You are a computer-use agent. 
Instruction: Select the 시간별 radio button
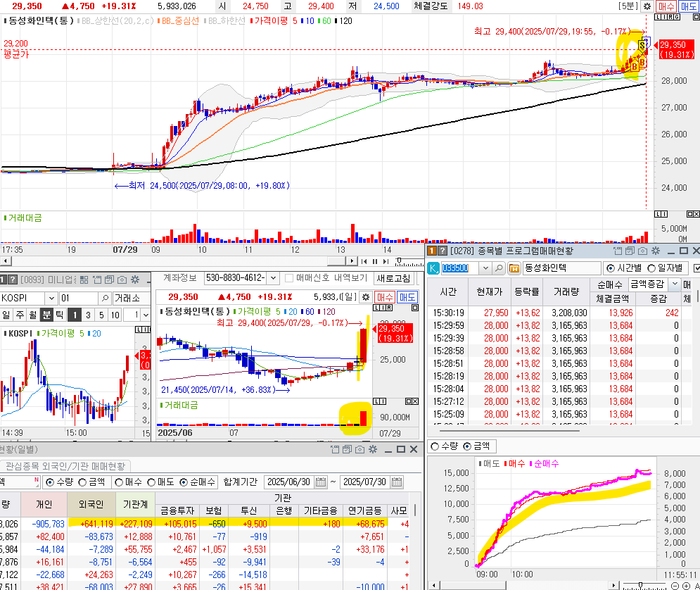(610, 268)
